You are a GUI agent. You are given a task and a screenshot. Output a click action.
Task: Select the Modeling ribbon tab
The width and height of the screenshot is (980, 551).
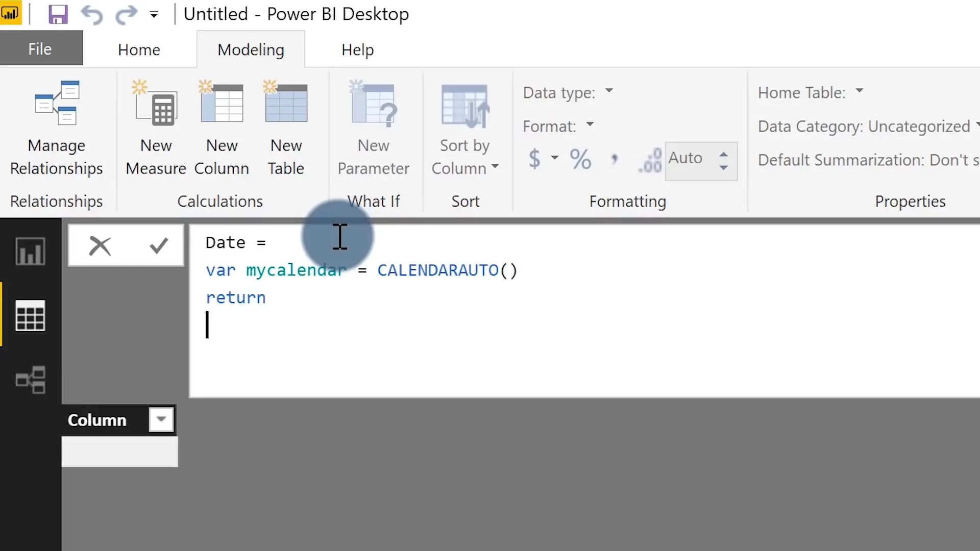[251, 49]
